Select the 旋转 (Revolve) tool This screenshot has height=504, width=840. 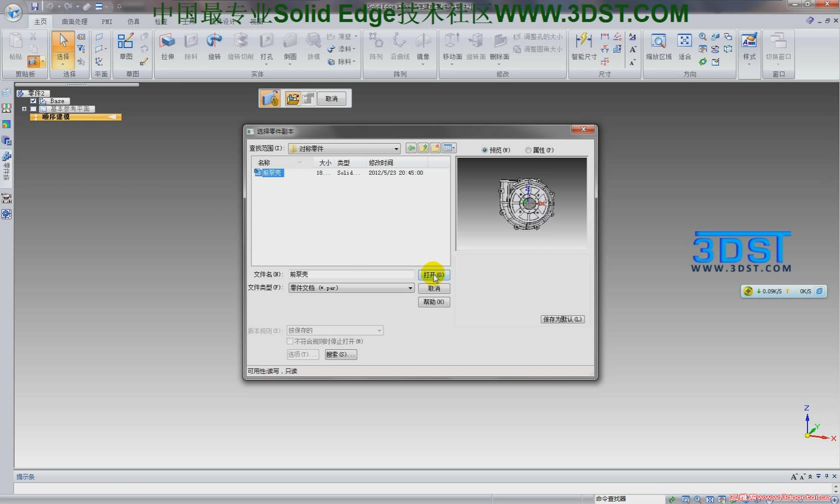click(x=214, y=48)
